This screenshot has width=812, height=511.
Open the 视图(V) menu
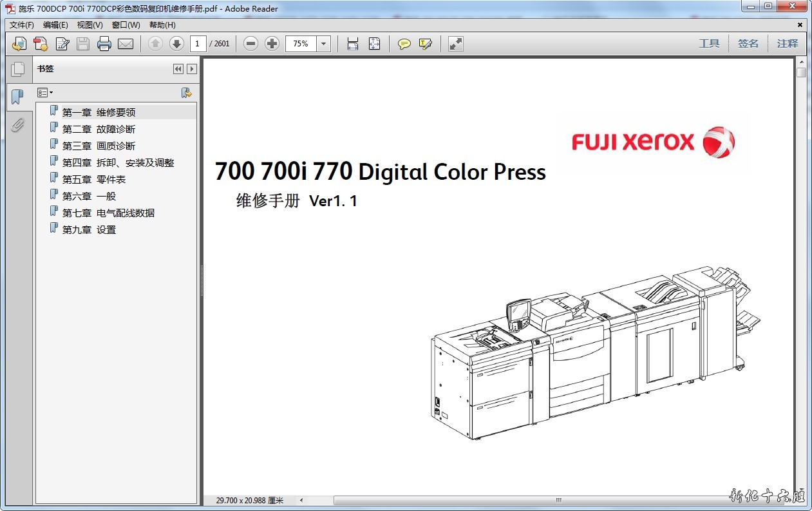(x=90, y=25)
